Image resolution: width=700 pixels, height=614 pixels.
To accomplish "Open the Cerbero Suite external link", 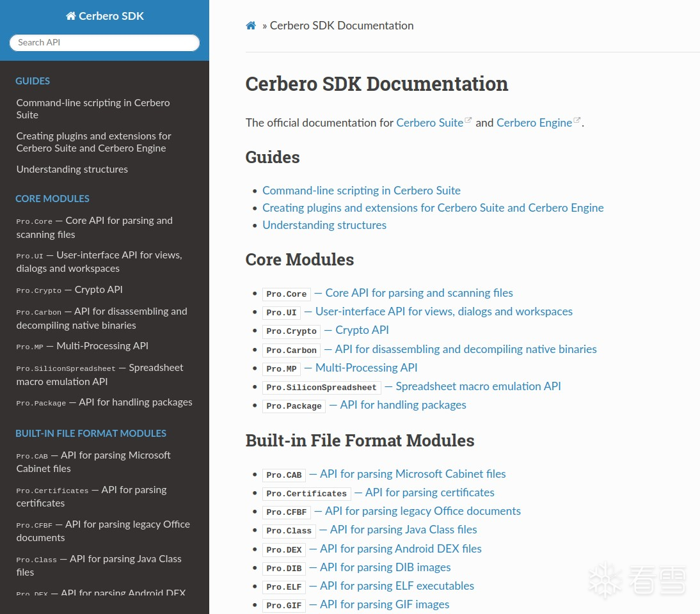I will click(x=429, y=123).
